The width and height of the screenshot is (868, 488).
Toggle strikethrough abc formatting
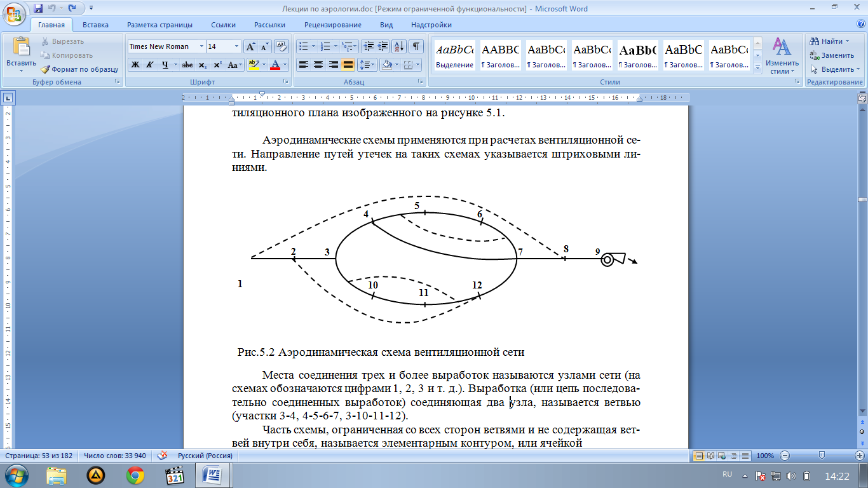point(187,65)
